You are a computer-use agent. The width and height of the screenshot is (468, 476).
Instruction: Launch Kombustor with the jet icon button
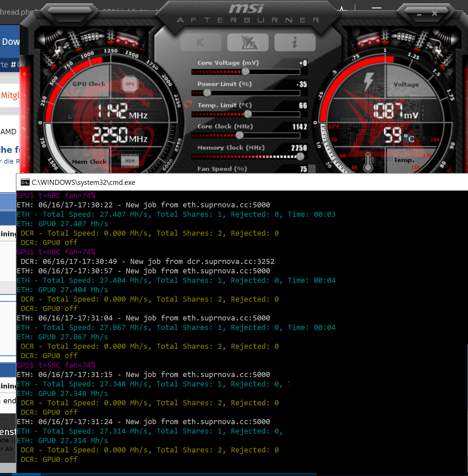click(248, 42)
